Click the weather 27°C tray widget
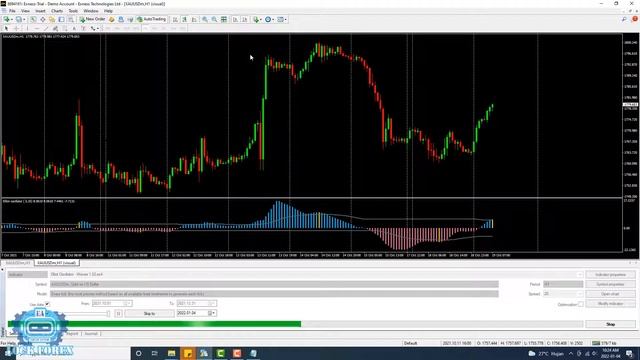The width and height of the screenshot is (640, 360). tap(546, 353)
